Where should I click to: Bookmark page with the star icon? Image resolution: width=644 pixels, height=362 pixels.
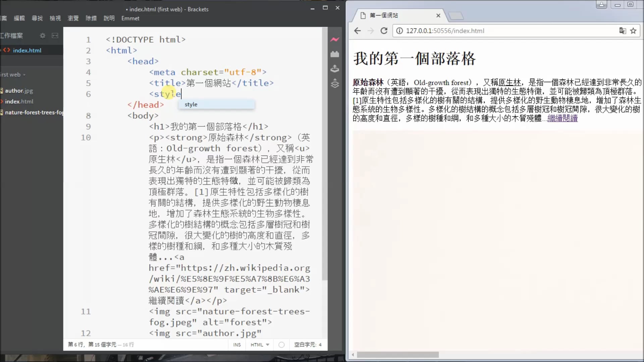tap(633, 31)
